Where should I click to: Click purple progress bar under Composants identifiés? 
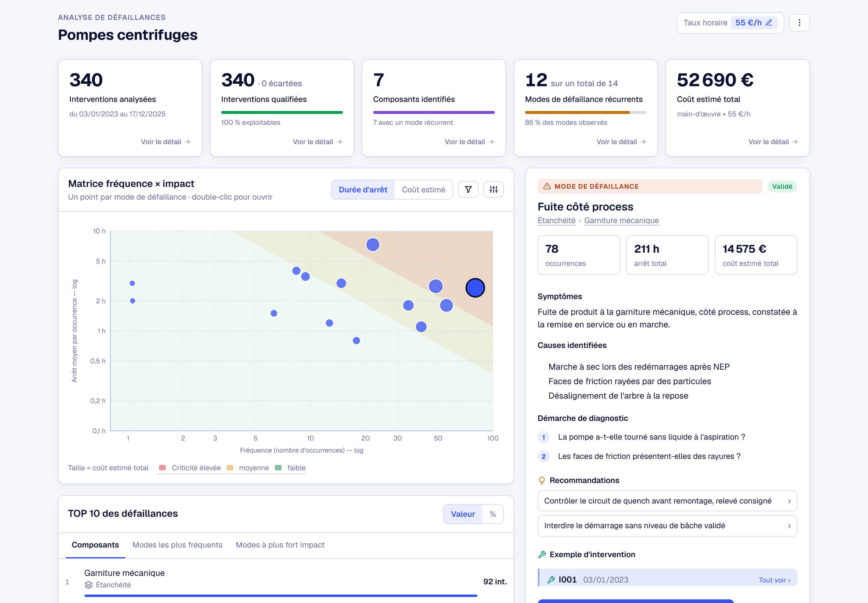click(x=434, y=112)
